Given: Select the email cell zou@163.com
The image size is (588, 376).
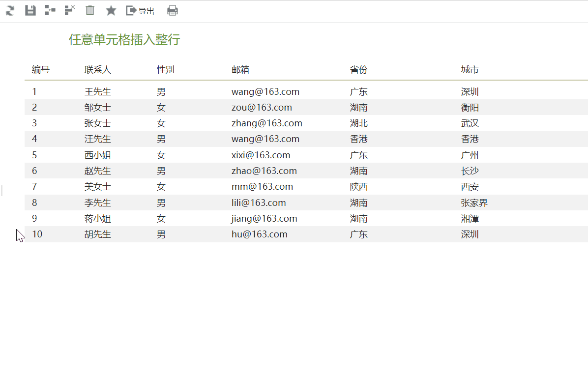Looking at the screenshot, I should (262, 108).
